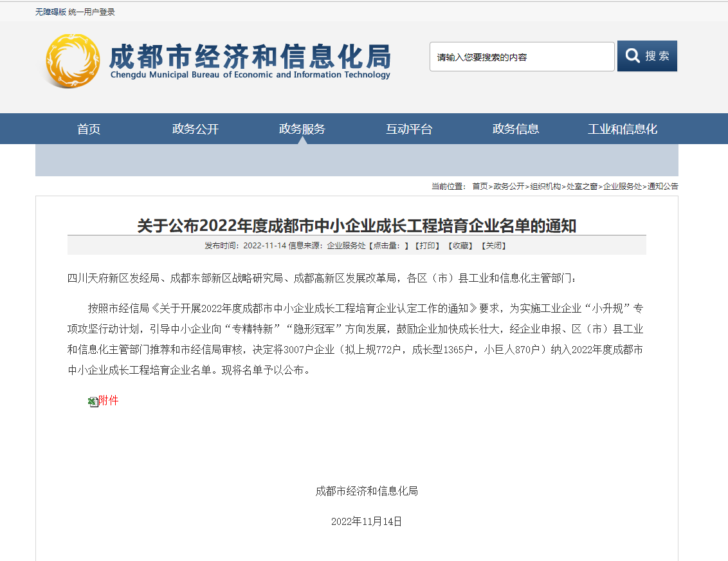Click the 无障碍版 accessibility link
Viewport: 728px width, 561px height.
[x=51, y=12]
